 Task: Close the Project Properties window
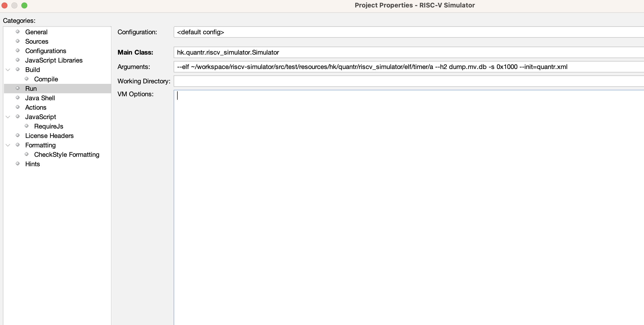pos(4,5)
